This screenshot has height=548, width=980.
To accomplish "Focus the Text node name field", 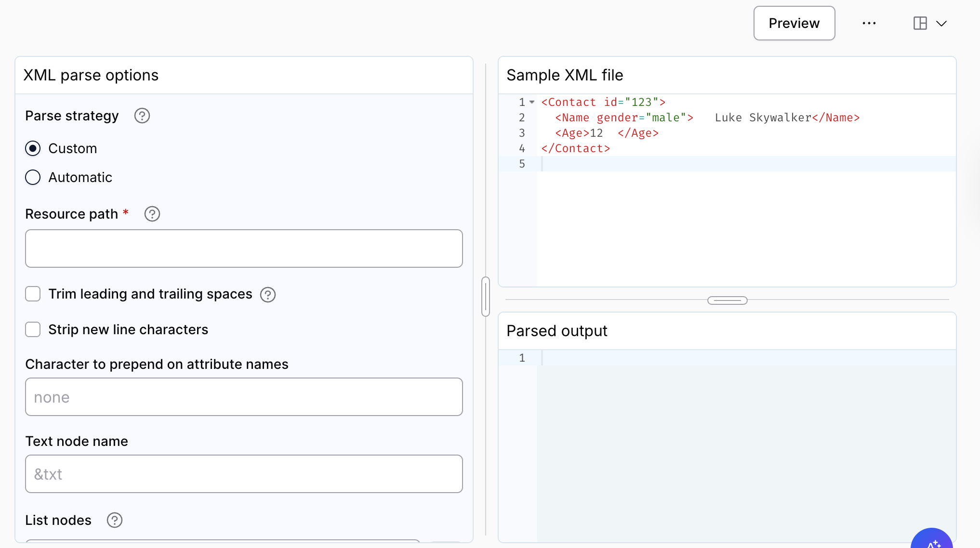I will tap(244, 474).
